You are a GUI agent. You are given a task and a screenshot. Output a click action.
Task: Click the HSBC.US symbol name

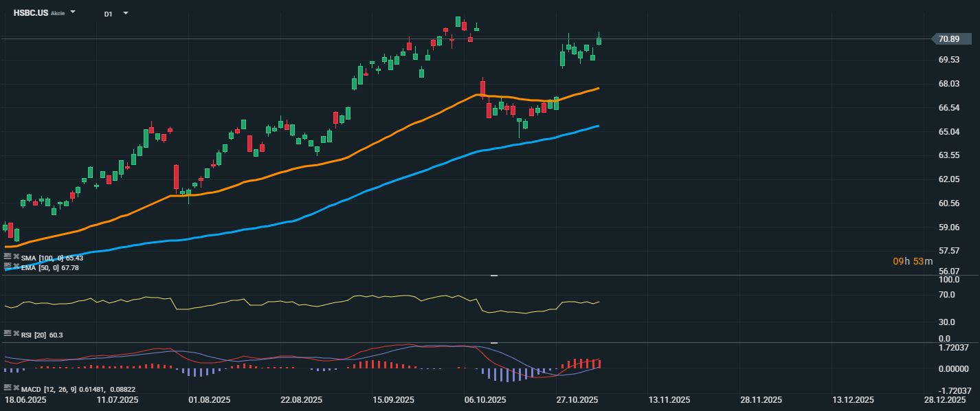pos(31,12)
